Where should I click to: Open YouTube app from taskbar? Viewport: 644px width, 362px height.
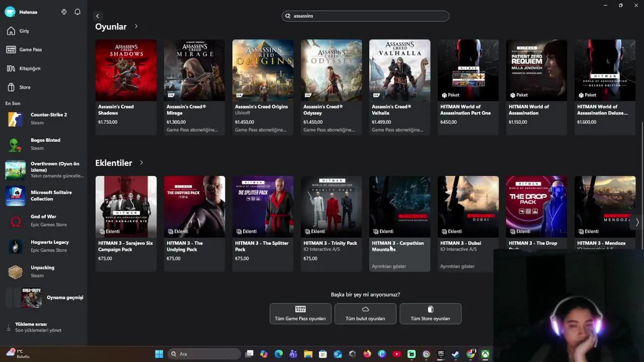click(x=396, y=354)
